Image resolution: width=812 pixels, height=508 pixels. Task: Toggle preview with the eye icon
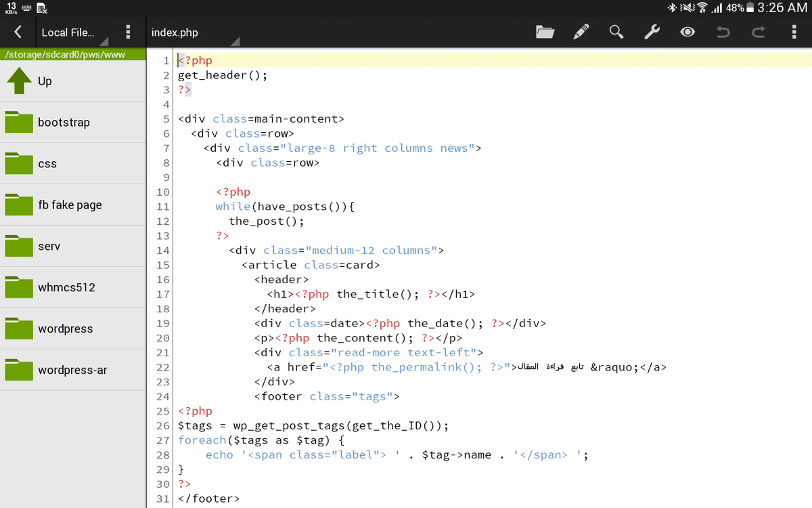[x=687, y=32]
